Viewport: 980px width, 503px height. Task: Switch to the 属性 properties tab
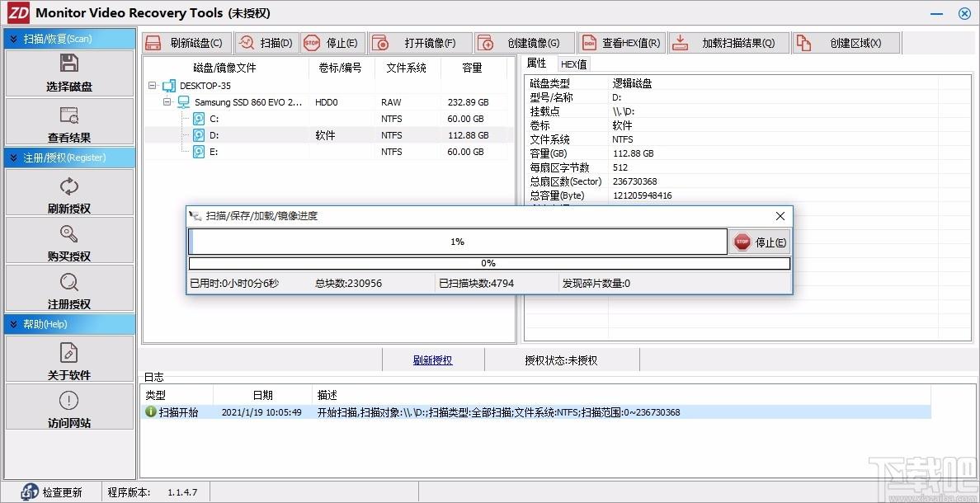point(537,63)
